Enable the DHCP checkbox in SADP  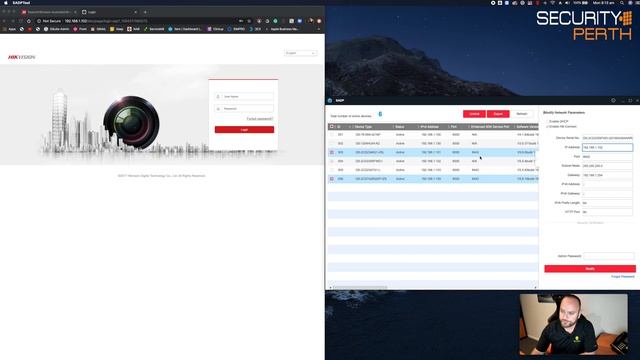pos(547,122)
